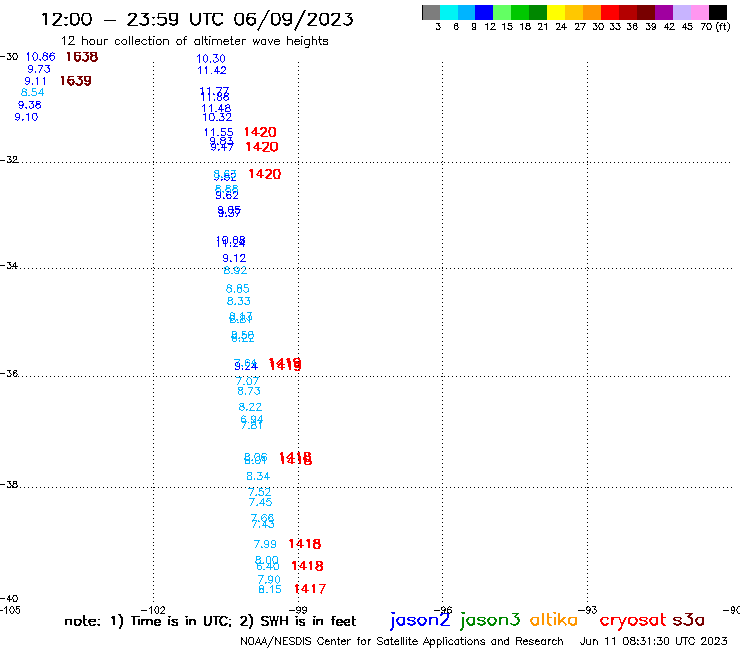Click the orange swatch in the color scale
Viewport: 740px width, 650px height.
pos(592,13)
